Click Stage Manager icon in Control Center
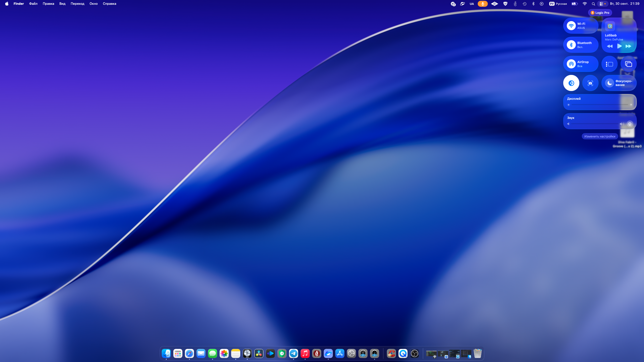 (609, 64)
